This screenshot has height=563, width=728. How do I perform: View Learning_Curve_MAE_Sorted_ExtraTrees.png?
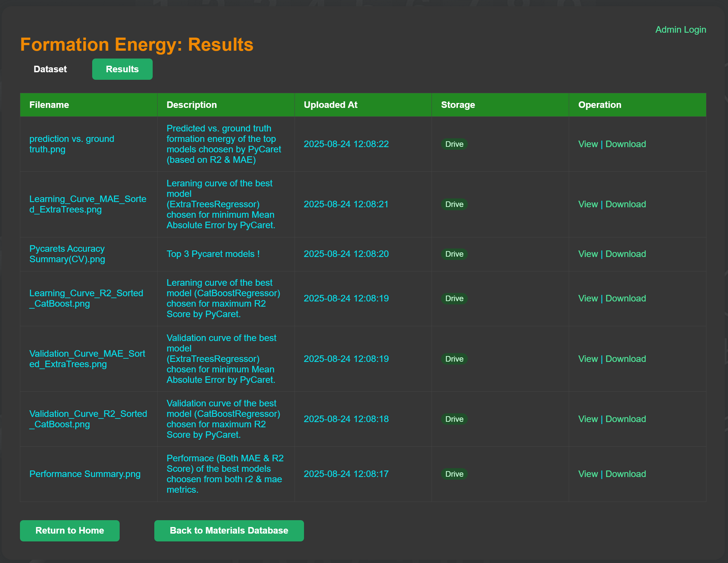point(588,204)
